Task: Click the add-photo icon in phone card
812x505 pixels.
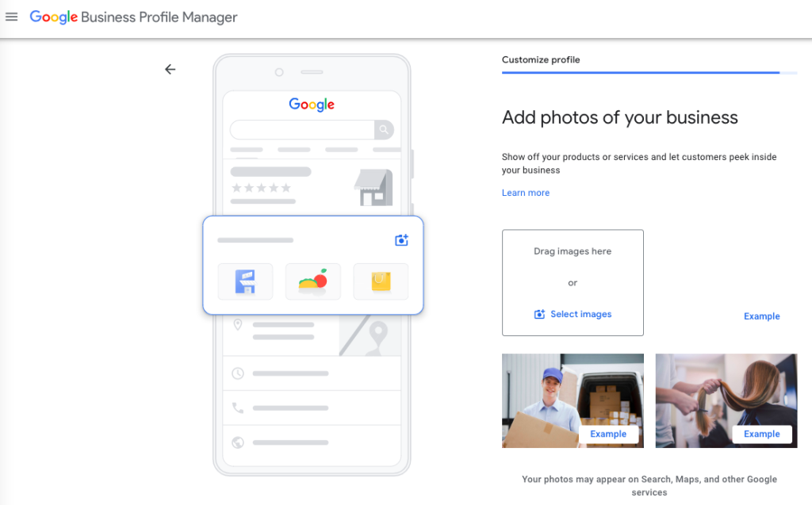Action: [x=401, y=240]
